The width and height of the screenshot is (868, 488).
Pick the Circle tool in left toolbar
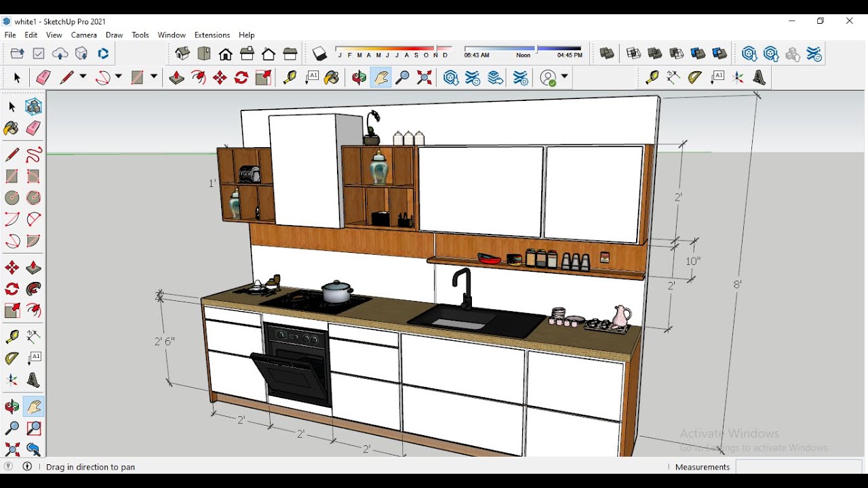[12, 198]
